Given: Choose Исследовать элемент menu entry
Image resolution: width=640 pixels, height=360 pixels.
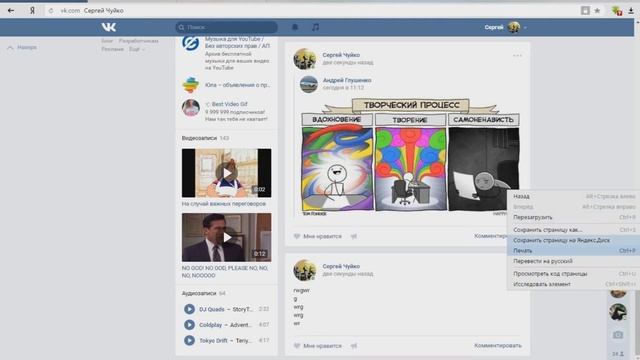Looking at the screenshot, I should (x=573, y=284).
